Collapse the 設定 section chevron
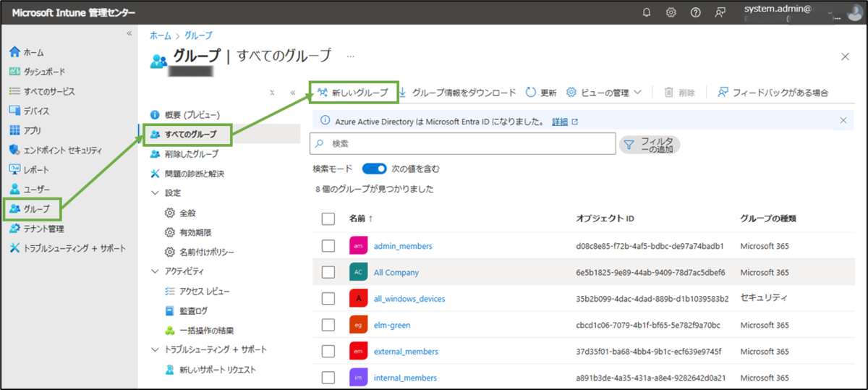 (x=155, y=193)
